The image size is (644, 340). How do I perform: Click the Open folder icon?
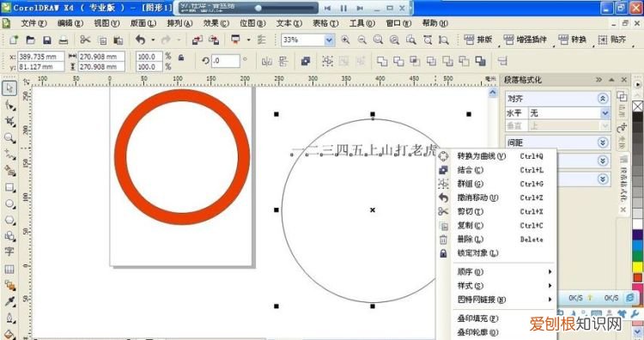click(30, 39)
